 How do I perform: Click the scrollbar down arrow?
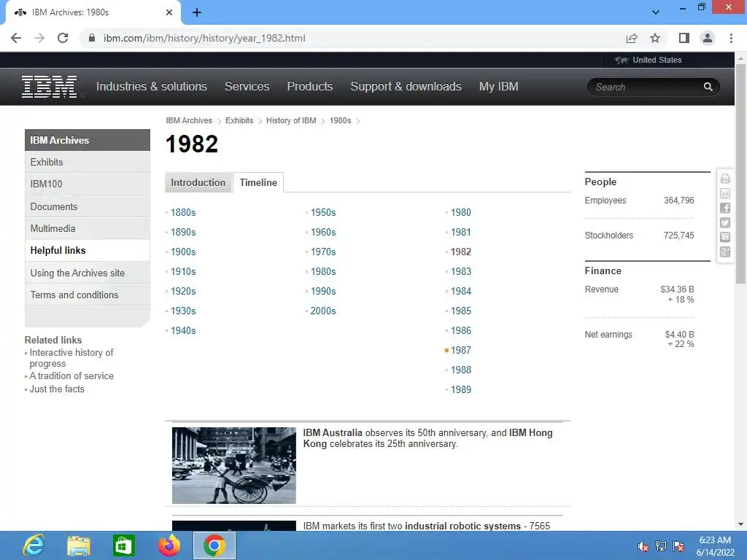coord(741,524)
